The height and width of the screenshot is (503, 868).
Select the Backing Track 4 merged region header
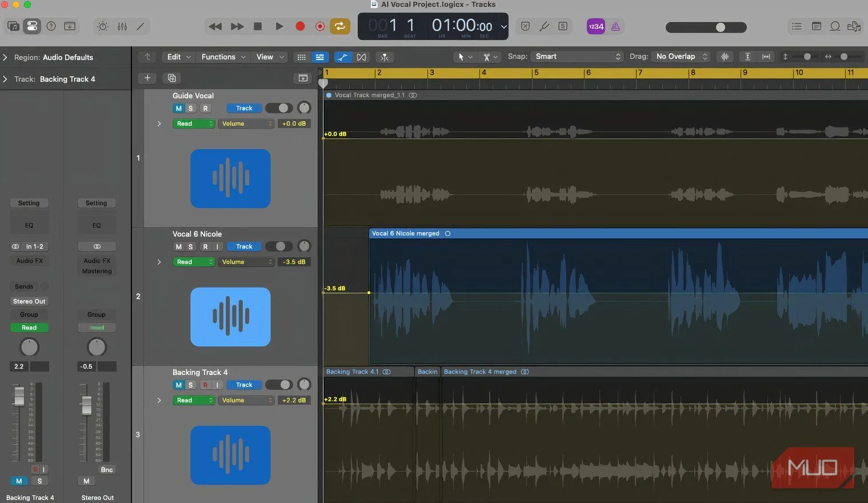[x=654, y=372]
